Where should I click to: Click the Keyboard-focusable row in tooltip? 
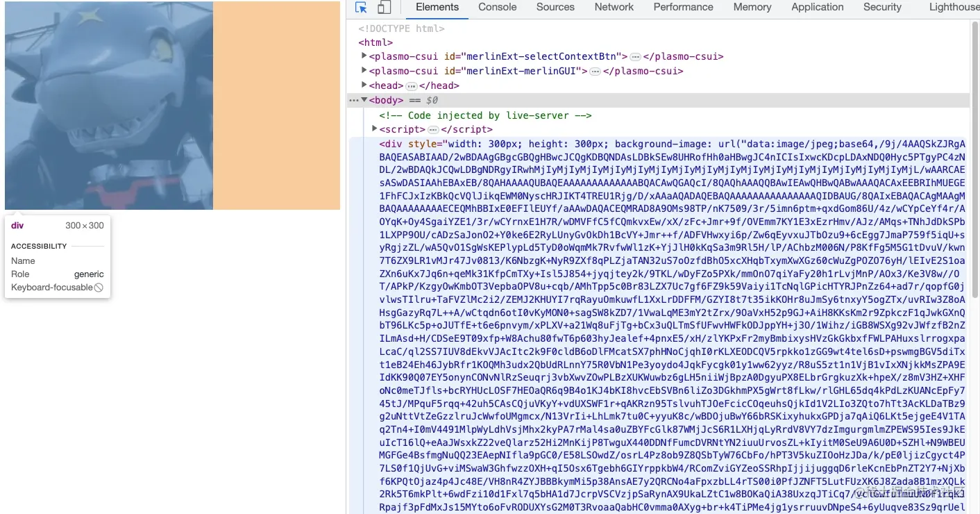coord(58,287)
